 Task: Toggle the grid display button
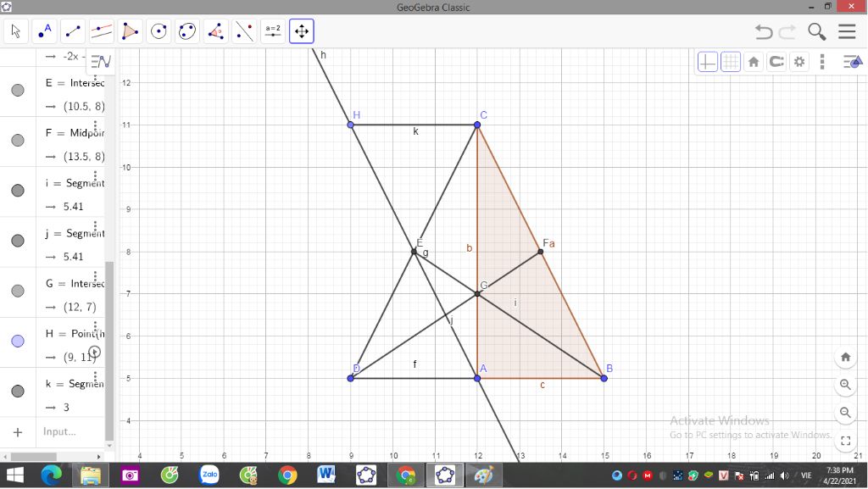(731, 61)
